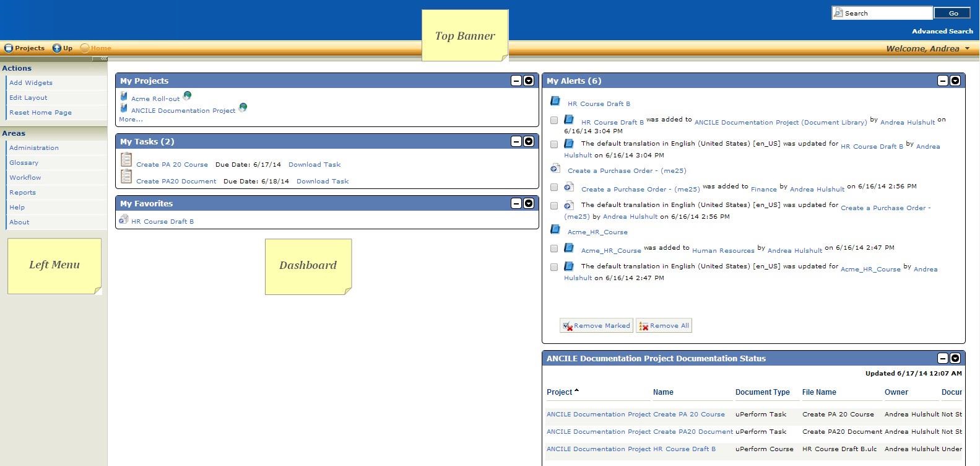Click Remove Marked alerts button
Screen dimensions: 980x466
[x=596, y=325]
